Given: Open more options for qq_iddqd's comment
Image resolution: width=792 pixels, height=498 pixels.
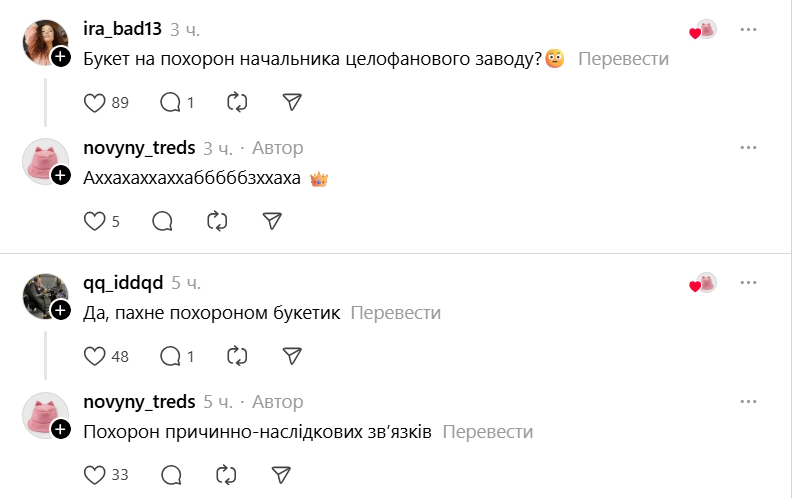Looking at the screenshot, I should pos(749,284).
